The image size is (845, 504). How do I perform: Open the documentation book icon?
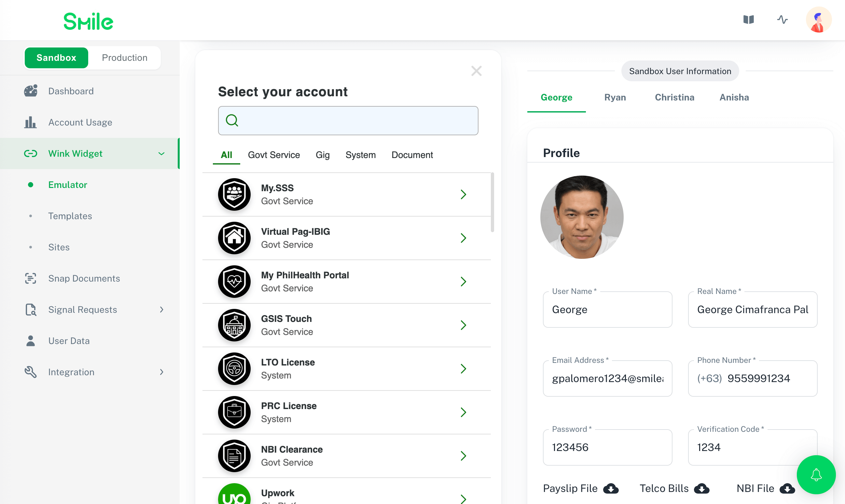tap(748, 20)
